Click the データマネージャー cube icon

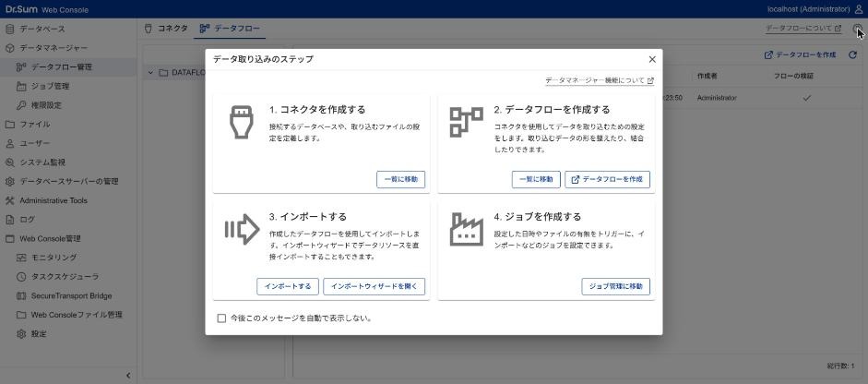click(x=9, y=48)
